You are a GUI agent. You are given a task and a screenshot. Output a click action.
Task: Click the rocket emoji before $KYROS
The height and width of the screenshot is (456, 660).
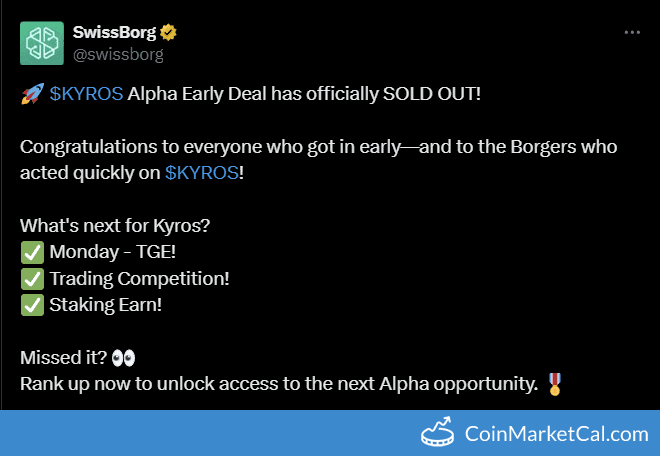tap(30, 94)
